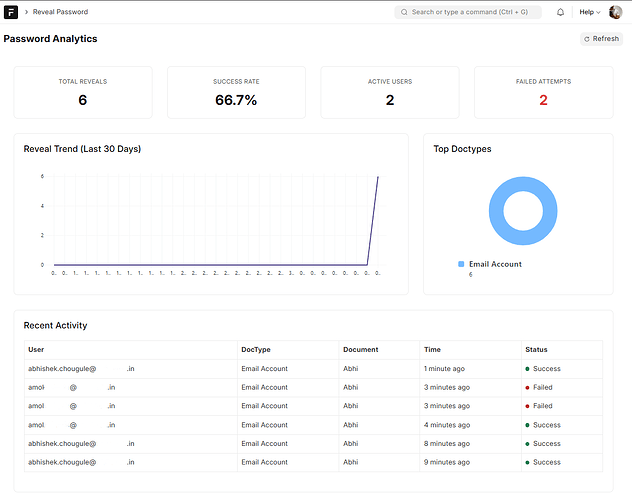Image resolution: width=632 pixels, height=500 pixels.
Task: Click the Time column header
Action: tap(432, 350)
